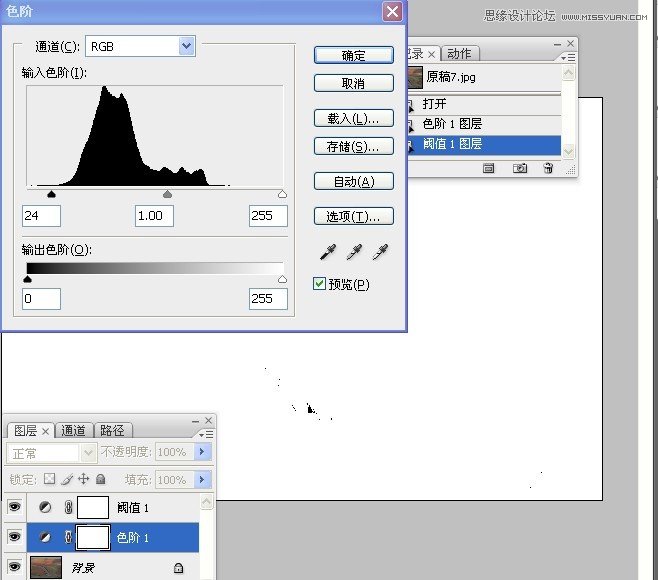658x580 pixels.
Task: Click the link icon on 阈值 1 layer
Action: 68,507
